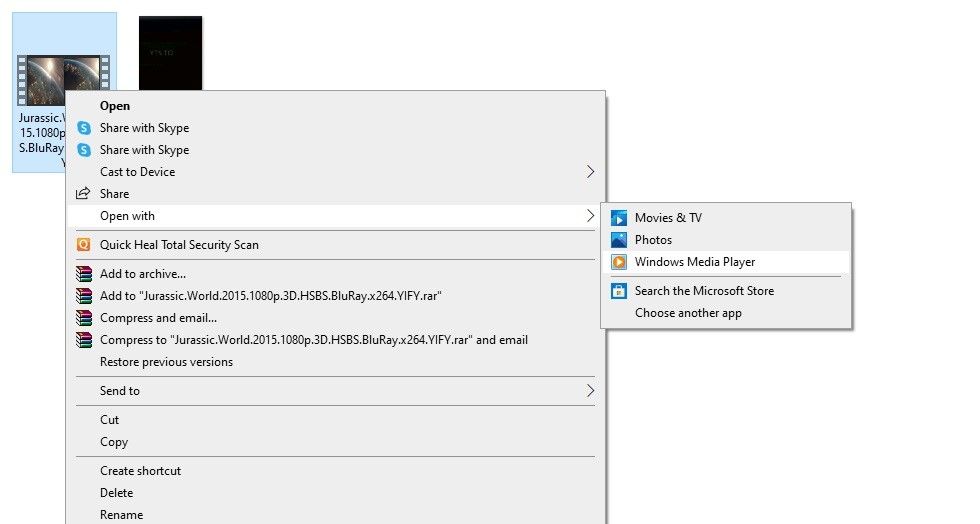The image size is (980, 524).
Task: Choose Delete from context menu
Action: click(336, 493)
